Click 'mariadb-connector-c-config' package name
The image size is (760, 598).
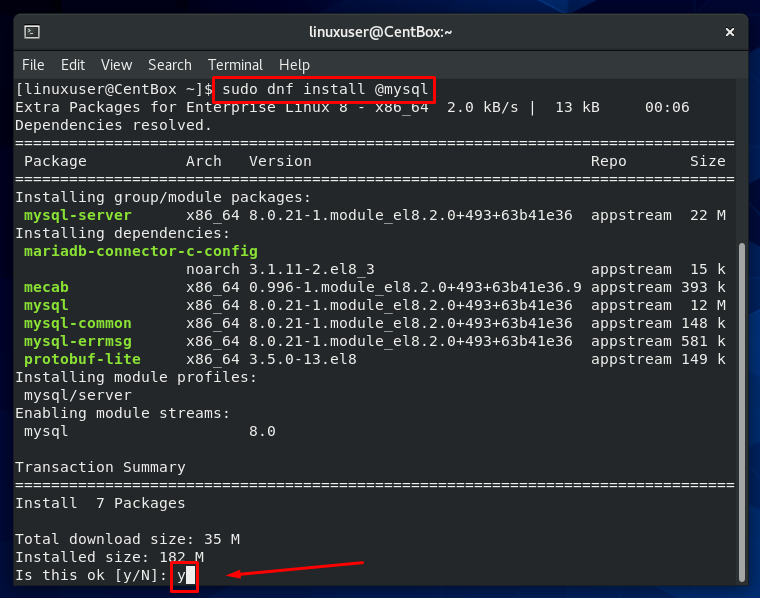(141, 251)
